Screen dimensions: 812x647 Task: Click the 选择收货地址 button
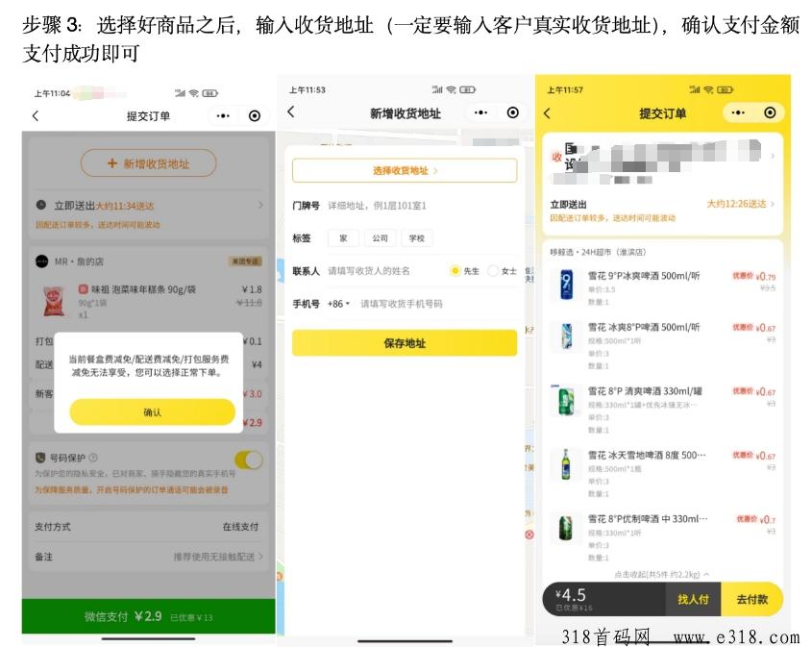pos(405,170)
